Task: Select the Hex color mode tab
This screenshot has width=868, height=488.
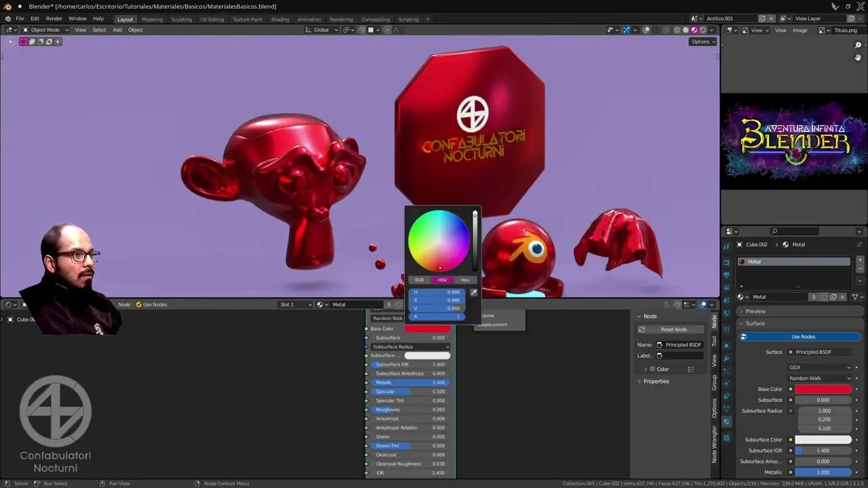Action: point(465,280)
